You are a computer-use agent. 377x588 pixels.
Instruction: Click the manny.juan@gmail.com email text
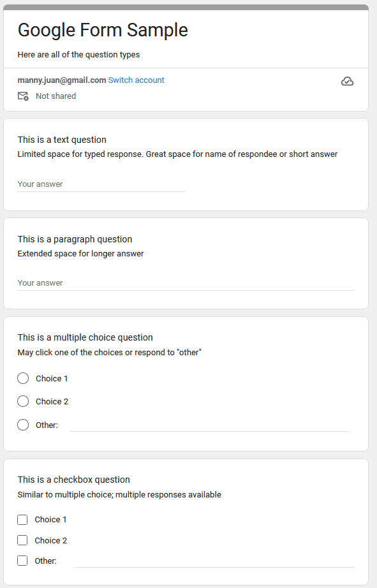click(62, 80)
